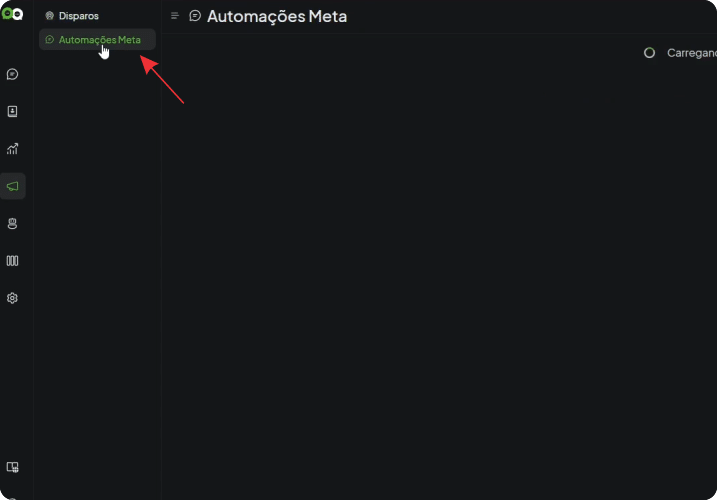Toggle the submenu collapse lines icon
717x500 pixels.
(175, 16)
